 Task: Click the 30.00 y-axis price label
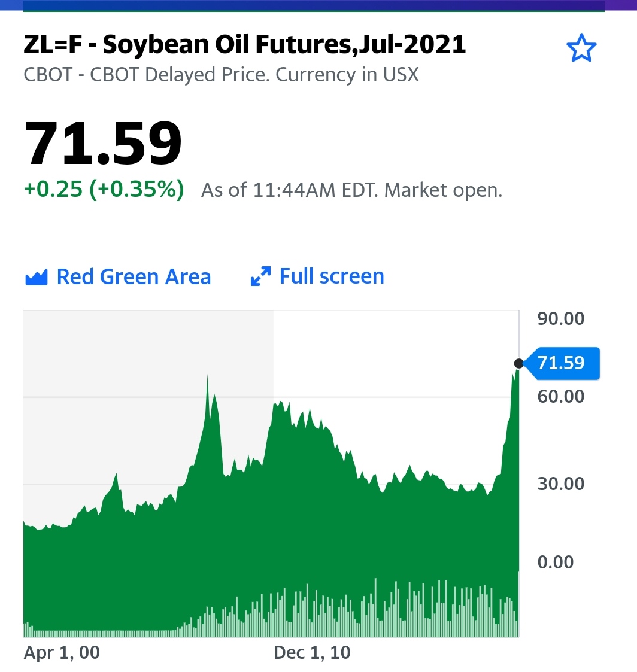coord(561,484)
